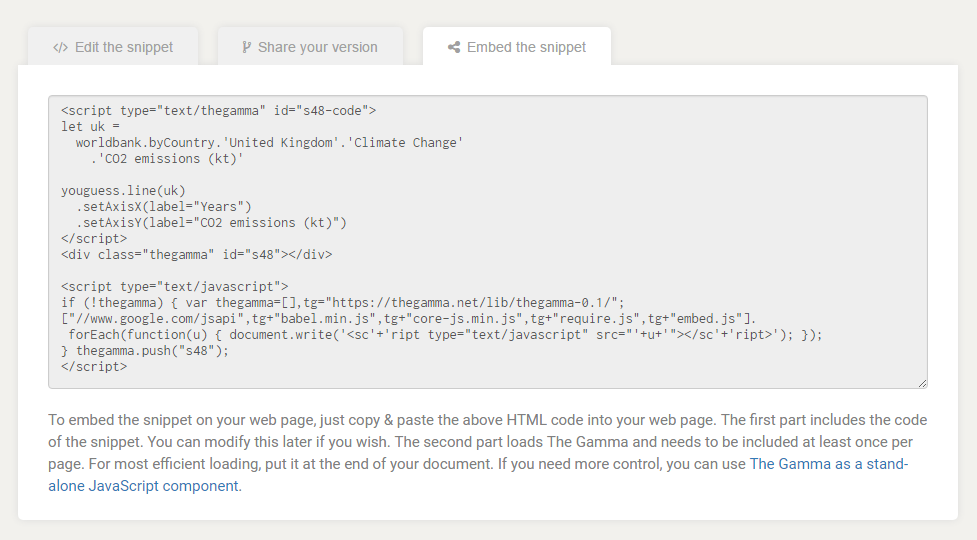The height and width of the screenshot is (540, 977).
Task: Click the textarea resize handle corner
Action: (922, 383)
